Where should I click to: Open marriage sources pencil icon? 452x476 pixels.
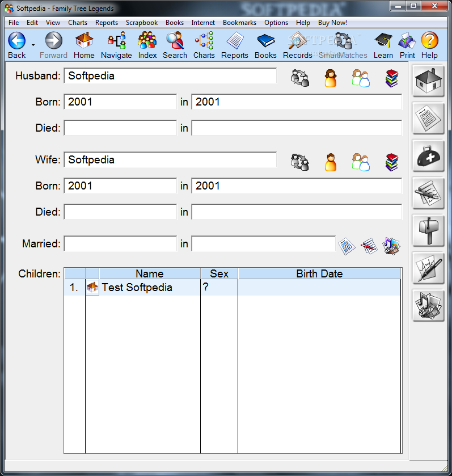tap(369, 246)
